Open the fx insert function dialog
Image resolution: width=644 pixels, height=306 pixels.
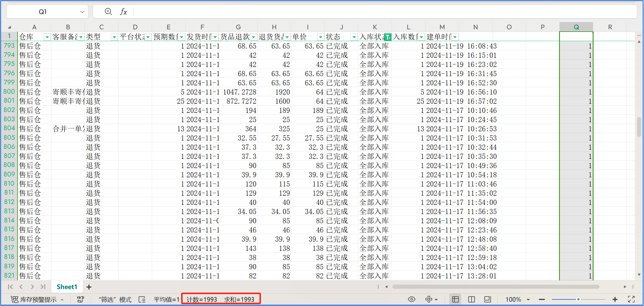tap(123, 11)
